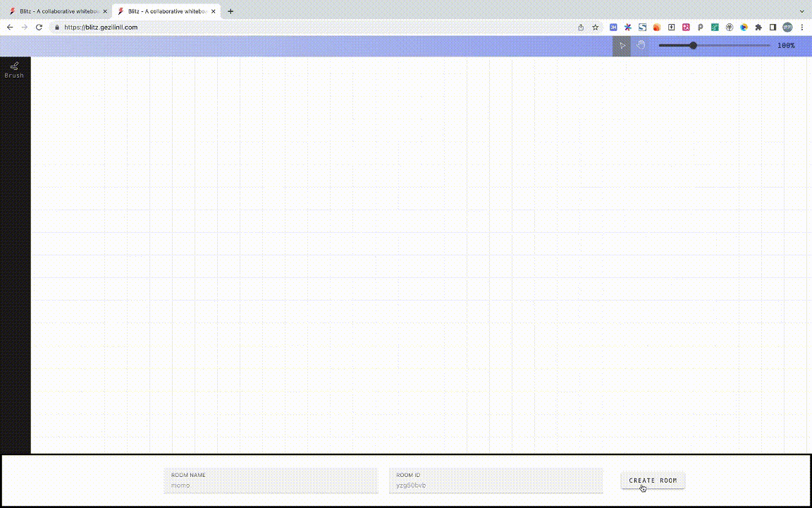Share this page via share icon
The height and width of the screenshot is (508, 812).
(581, 28)
